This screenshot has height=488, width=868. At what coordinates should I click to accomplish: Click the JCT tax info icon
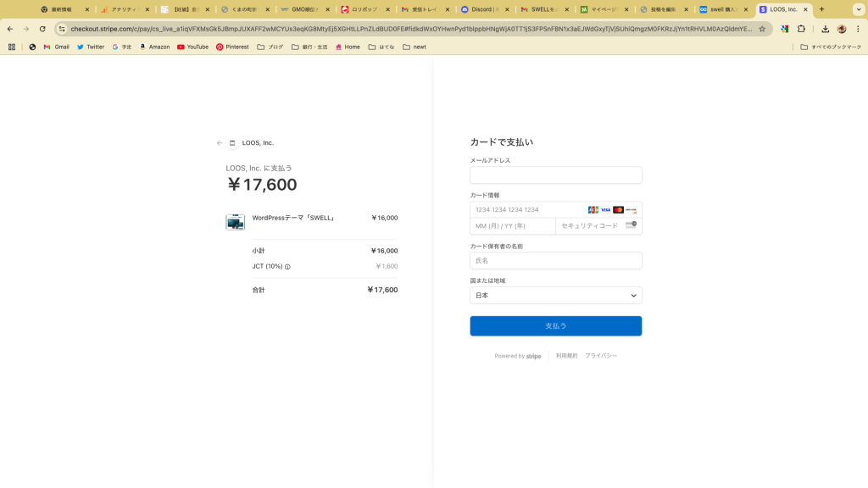coord(287,267)
